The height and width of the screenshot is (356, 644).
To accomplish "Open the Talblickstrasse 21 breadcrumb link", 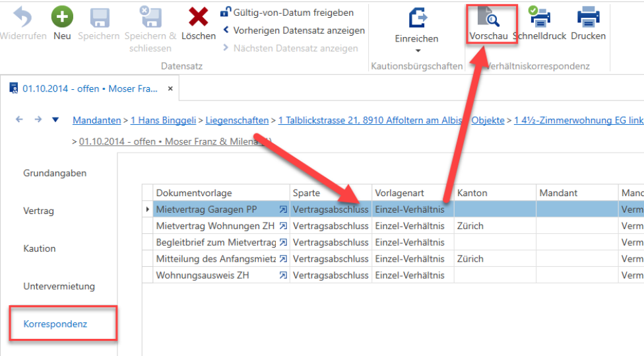I will (x=370, y=120).
